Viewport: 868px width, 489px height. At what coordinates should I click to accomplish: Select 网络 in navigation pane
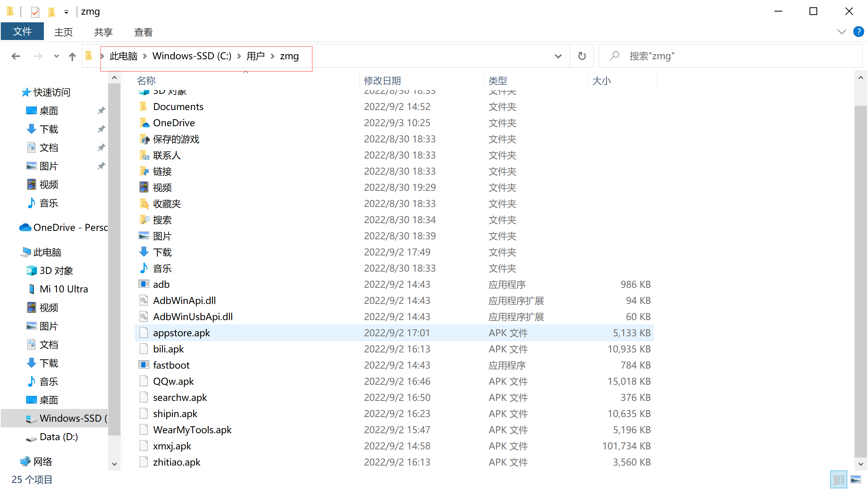43,461
